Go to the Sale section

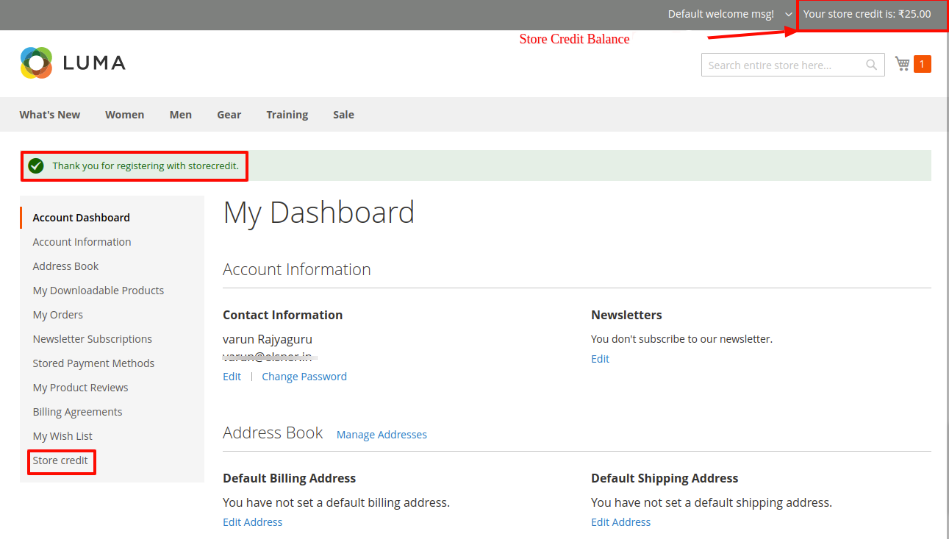(343, 115)
